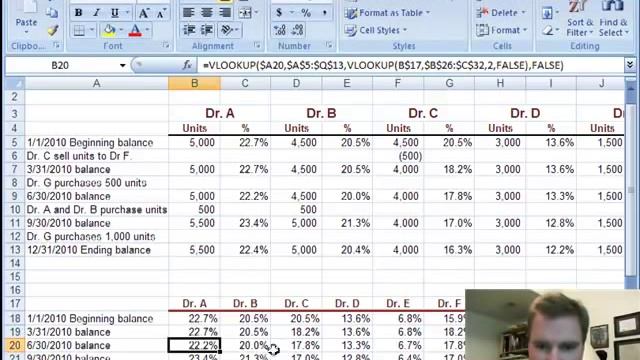The image size is (640, 360).
Task: Apply Percent Style format
Action: tap(306, 13)
